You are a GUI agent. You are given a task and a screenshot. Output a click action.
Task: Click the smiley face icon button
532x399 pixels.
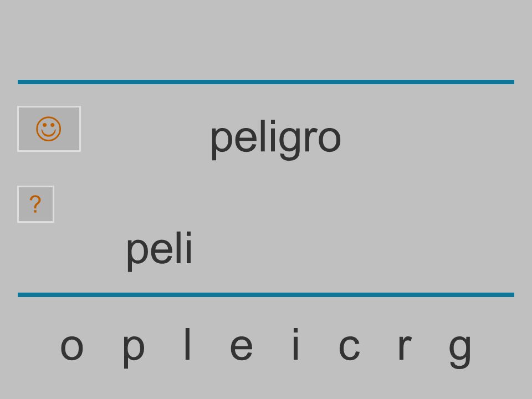(49, 129)
